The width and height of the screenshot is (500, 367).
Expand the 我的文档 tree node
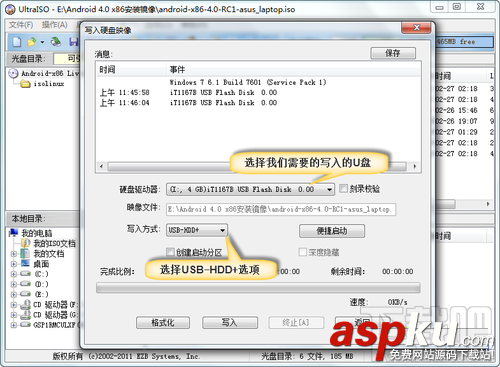pyautogui.click(x=14, y=254)
